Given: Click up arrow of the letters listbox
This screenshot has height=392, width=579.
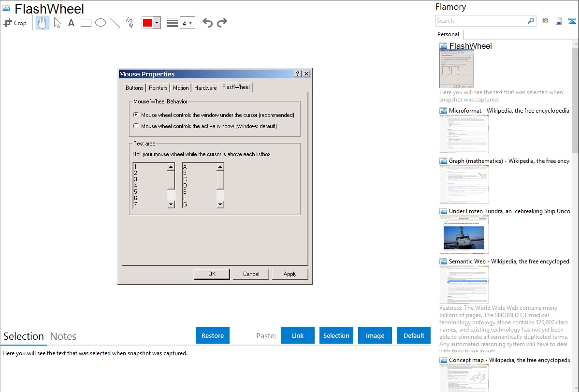Looking at the screenshot, I should [220, 167].
